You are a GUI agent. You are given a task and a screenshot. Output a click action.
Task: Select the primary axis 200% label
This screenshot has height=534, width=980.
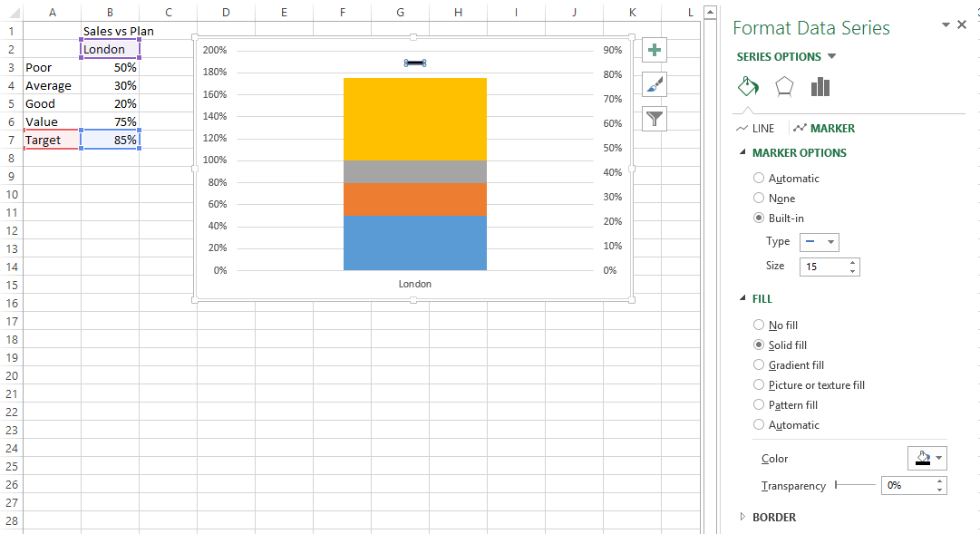coord(214,50)
